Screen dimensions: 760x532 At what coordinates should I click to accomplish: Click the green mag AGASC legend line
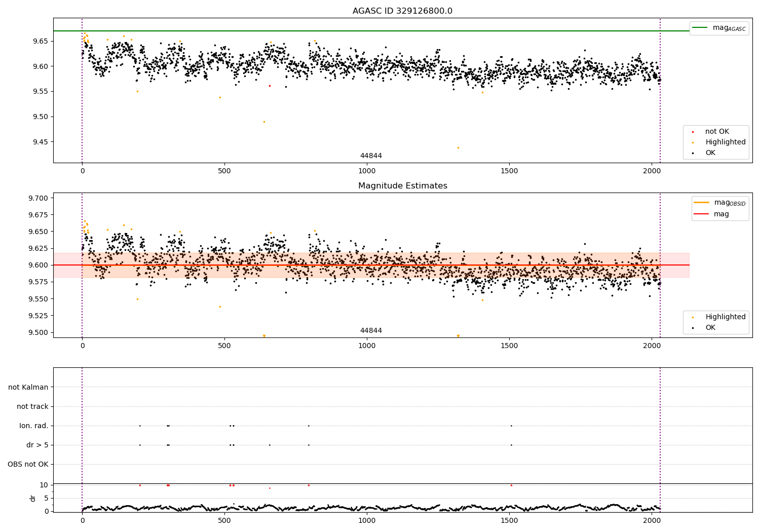700,28
